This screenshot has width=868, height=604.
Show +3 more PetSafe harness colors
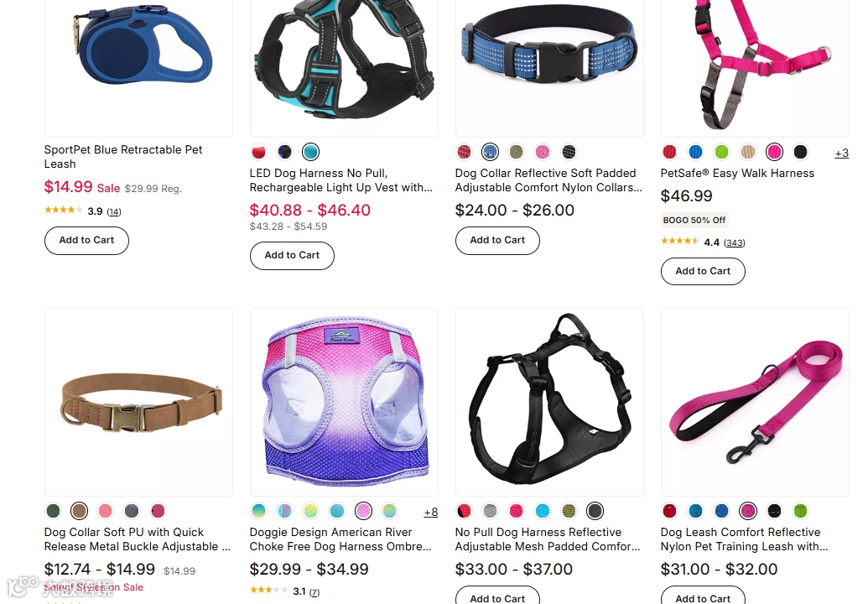(x=841, y=154)
